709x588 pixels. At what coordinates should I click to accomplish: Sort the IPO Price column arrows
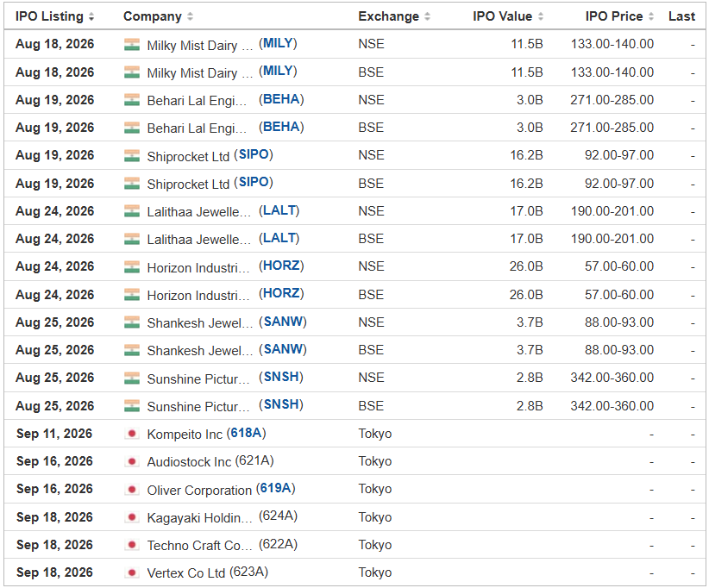[651, 16]
